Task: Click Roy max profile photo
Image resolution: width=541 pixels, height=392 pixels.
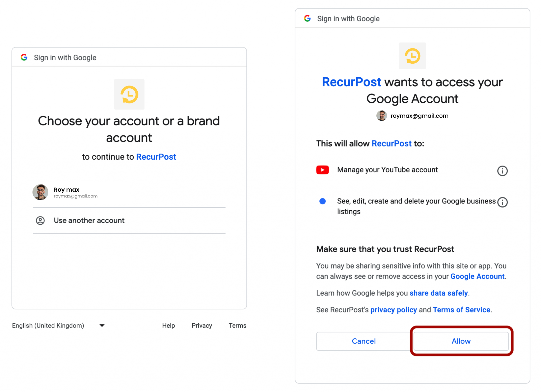Action: (x=40, y=192)
